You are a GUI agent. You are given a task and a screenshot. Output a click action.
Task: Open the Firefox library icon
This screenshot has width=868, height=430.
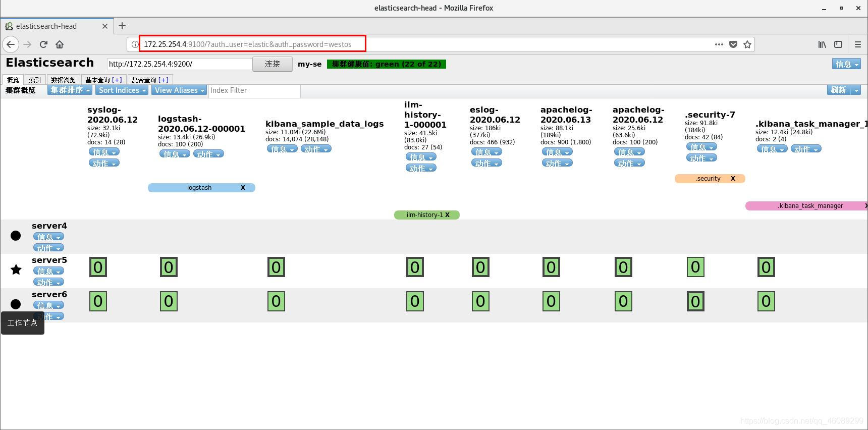point(822,44)
